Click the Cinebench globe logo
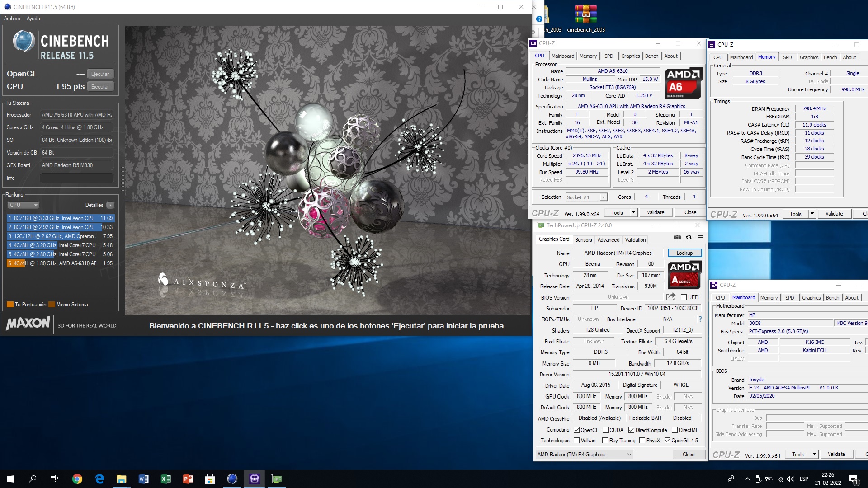 point(24,41)
